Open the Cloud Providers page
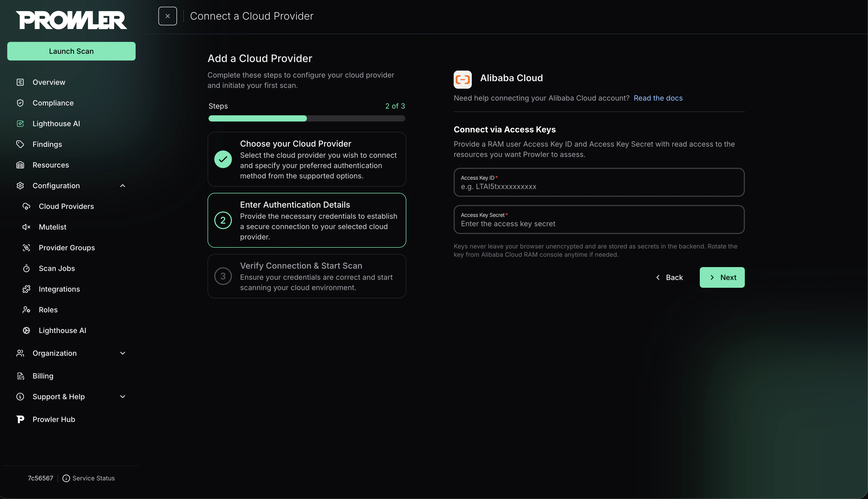Viewport: 868px width, 499px height. pyautogui.click(x=66, y=206)
